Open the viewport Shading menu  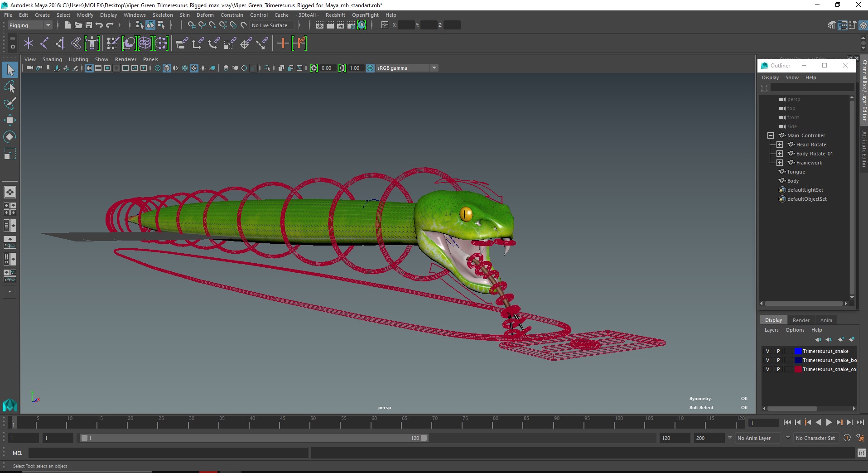(52, 59)
